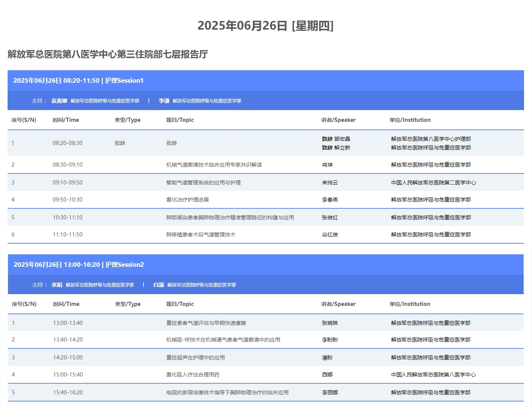
Task: Click institution 解放军总医院第八医学中心护理部
Action: coord(431,139)
